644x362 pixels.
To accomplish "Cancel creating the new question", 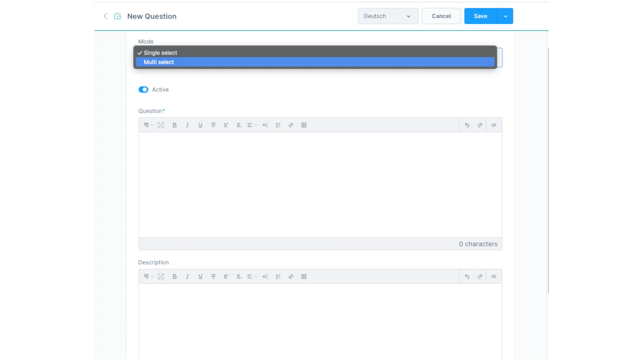I will click(x=441, y=16).
